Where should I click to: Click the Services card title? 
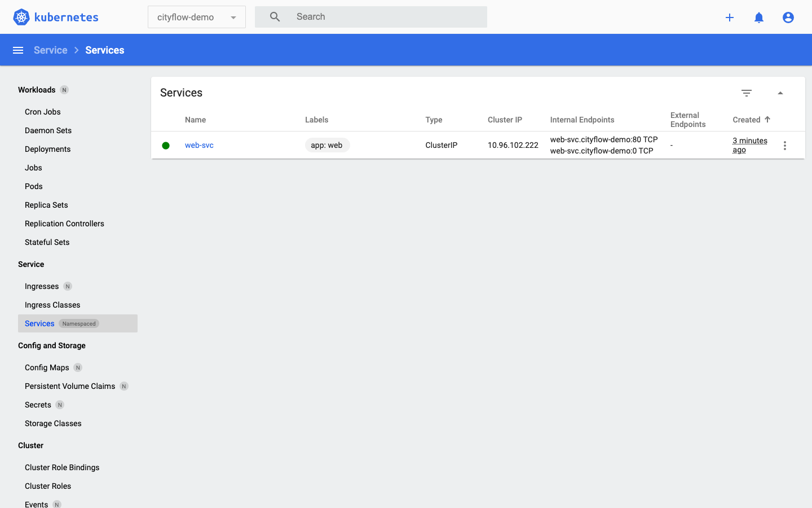coord(181,93)
